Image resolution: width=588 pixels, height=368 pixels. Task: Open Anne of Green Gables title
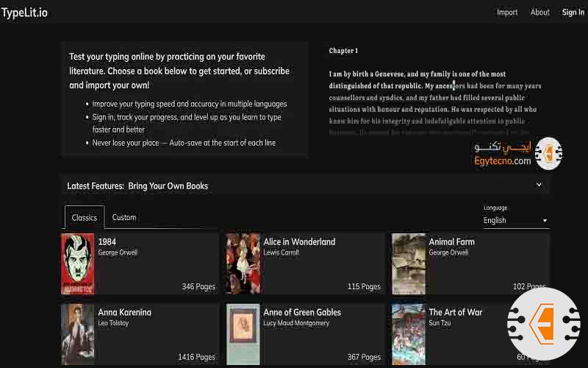302,312
